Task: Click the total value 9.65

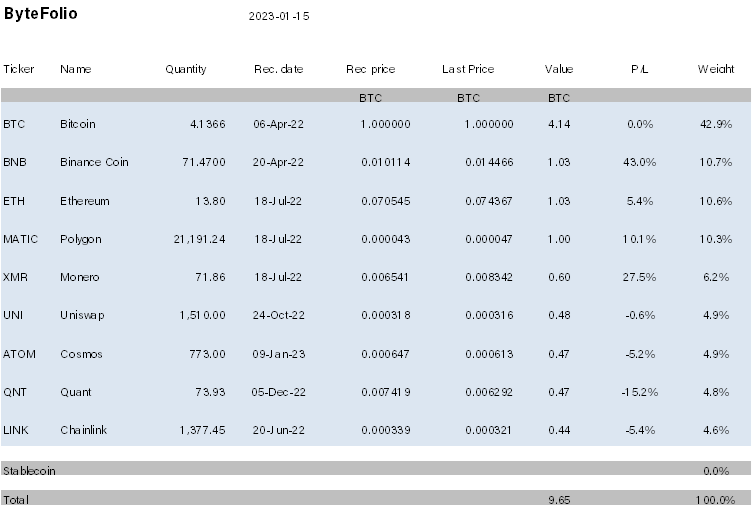Action: click(559, 500)
